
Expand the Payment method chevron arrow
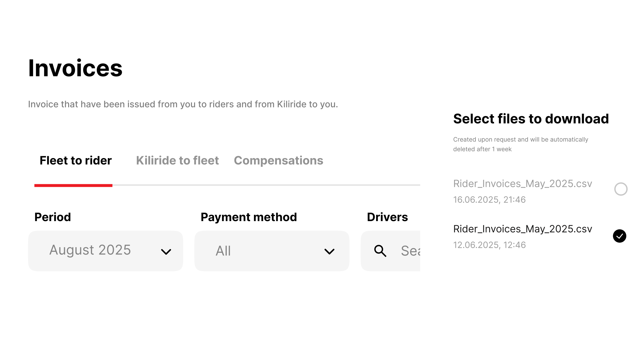(x=329, y=252)
